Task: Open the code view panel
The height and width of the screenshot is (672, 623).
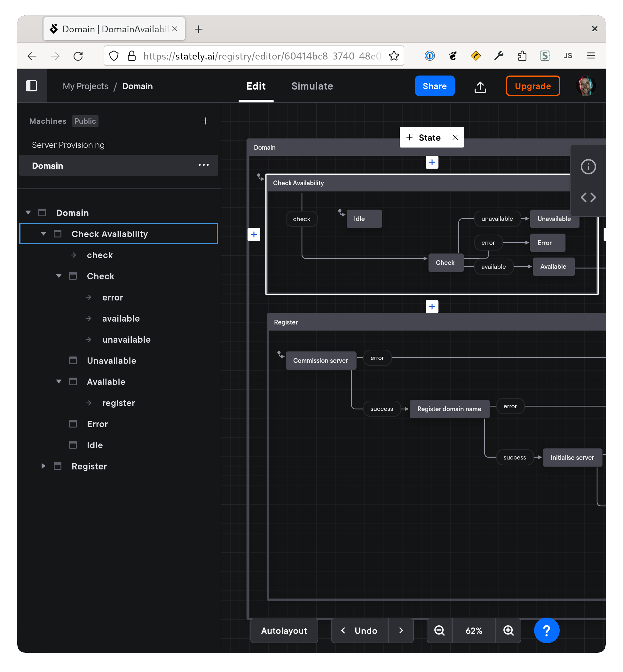Action: tap(588, 197)
